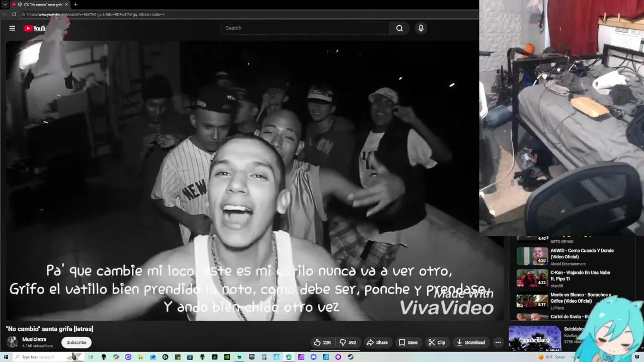The image size is (644, 362).
Task: Open Steam from the taskbar
Action: (350, 357)
